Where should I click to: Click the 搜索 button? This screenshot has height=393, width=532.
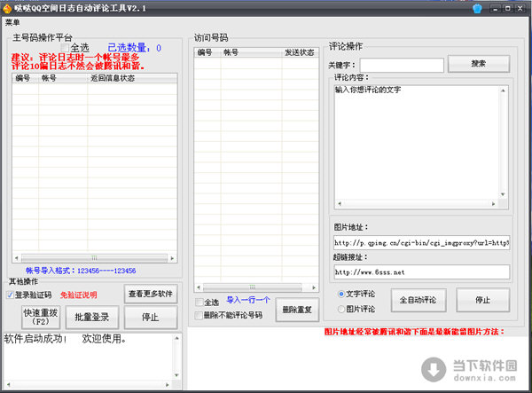pyautogui.click(x=479, y=64)
